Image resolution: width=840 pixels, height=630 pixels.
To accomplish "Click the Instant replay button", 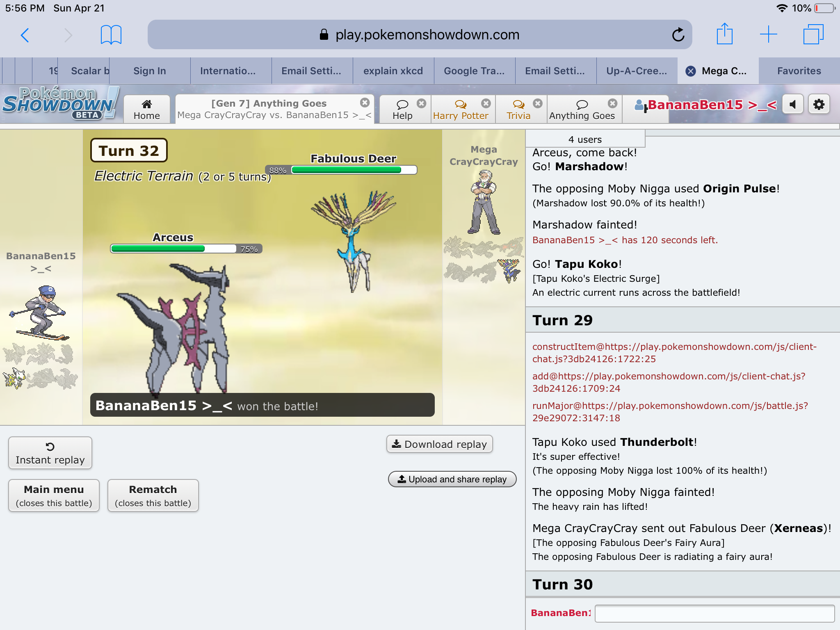I will [x=50, y=453].
